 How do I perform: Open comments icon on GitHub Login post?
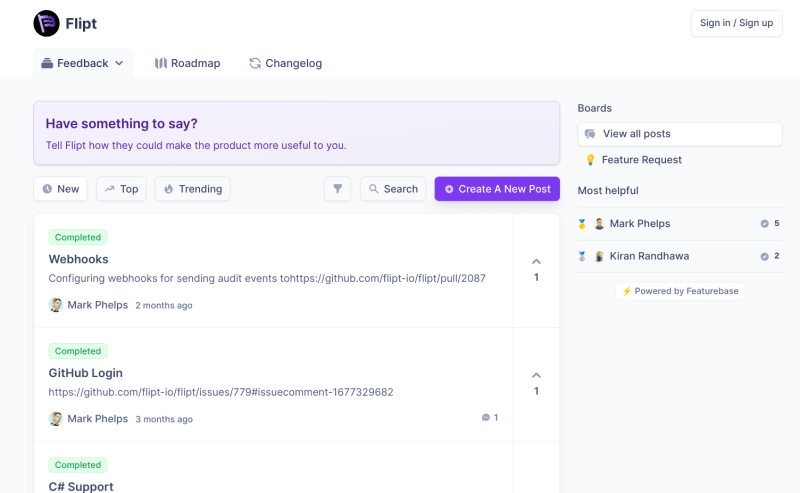486,417
